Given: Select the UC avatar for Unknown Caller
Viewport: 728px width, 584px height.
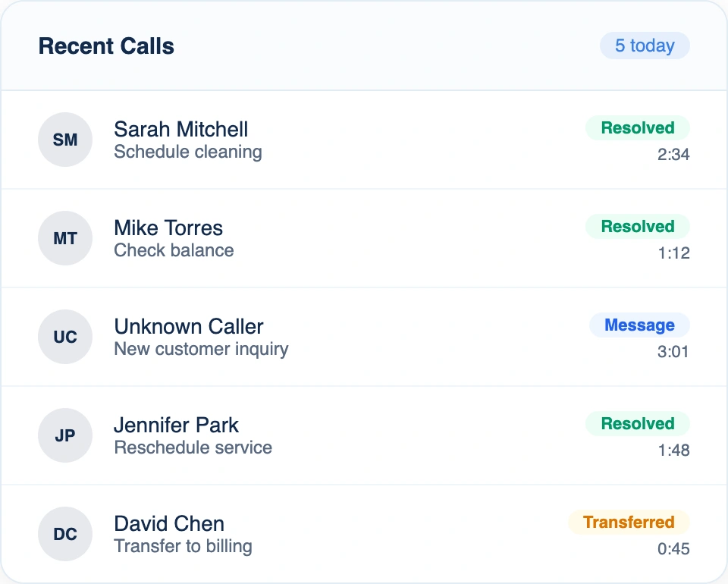Looking at the screenshot, I should (x=65, y=337).
